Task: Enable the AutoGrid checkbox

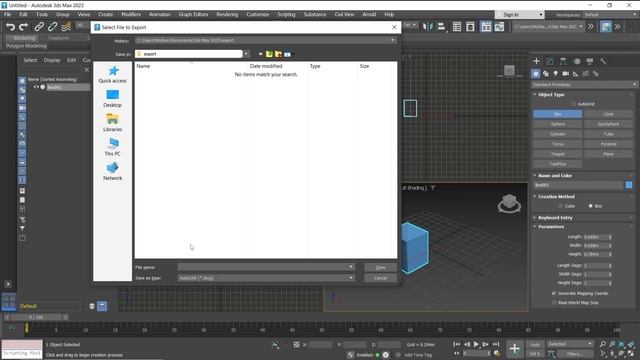Action: coord(573,104)
